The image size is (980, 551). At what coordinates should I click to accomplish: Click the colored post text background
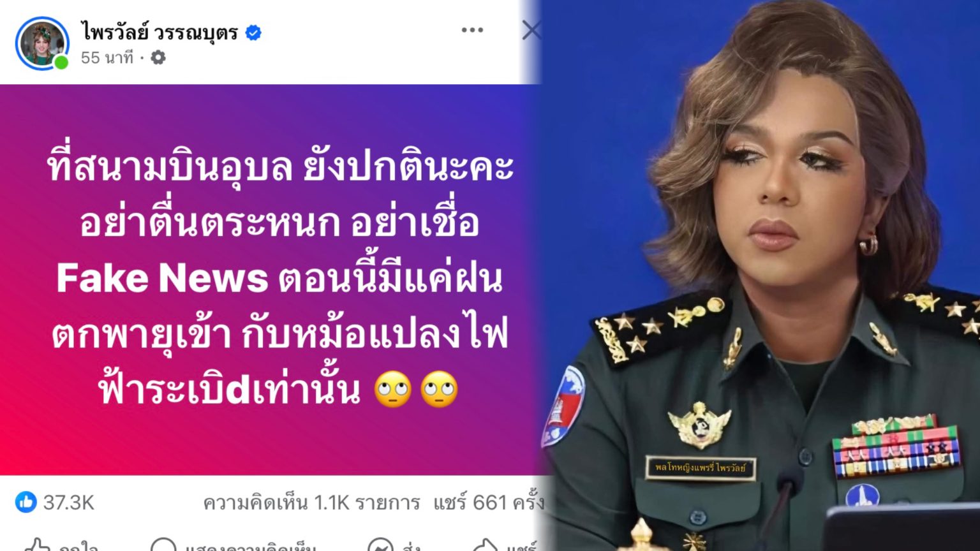pos(271,279)
